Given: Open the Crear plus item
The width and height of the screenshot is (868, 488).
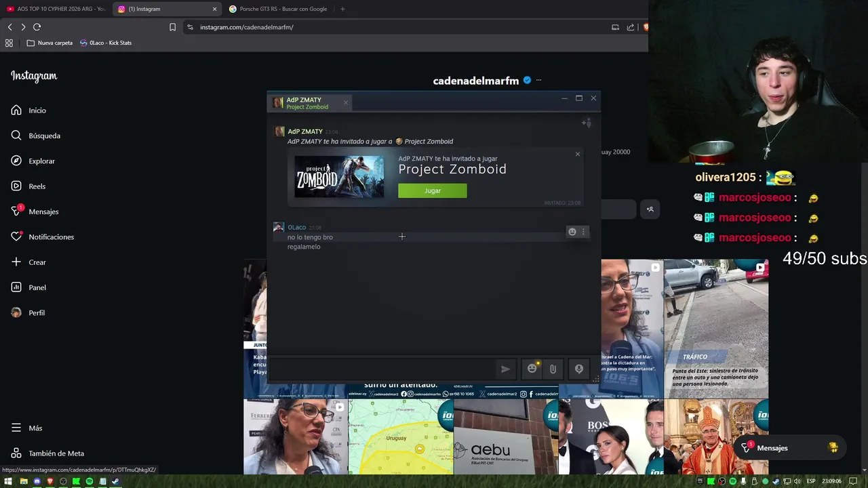Looking at the screenshot, I should point(28,262).
